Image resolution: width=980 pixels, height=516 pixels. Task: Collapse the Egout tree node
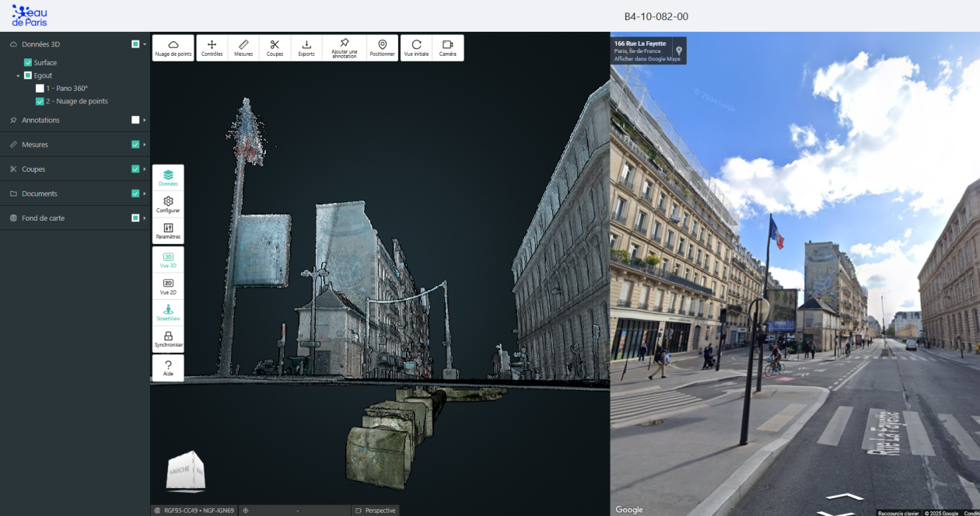18,75
